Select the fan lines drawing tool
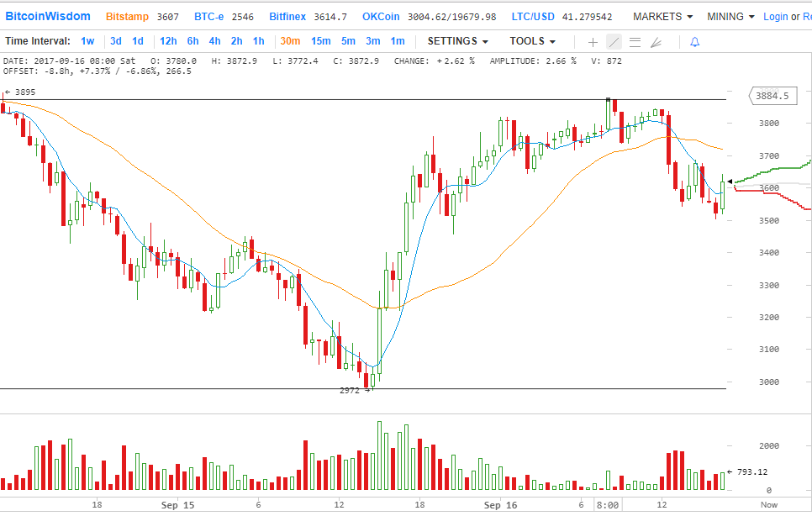This screenshot has width=812, height=516. coord(656,41)
